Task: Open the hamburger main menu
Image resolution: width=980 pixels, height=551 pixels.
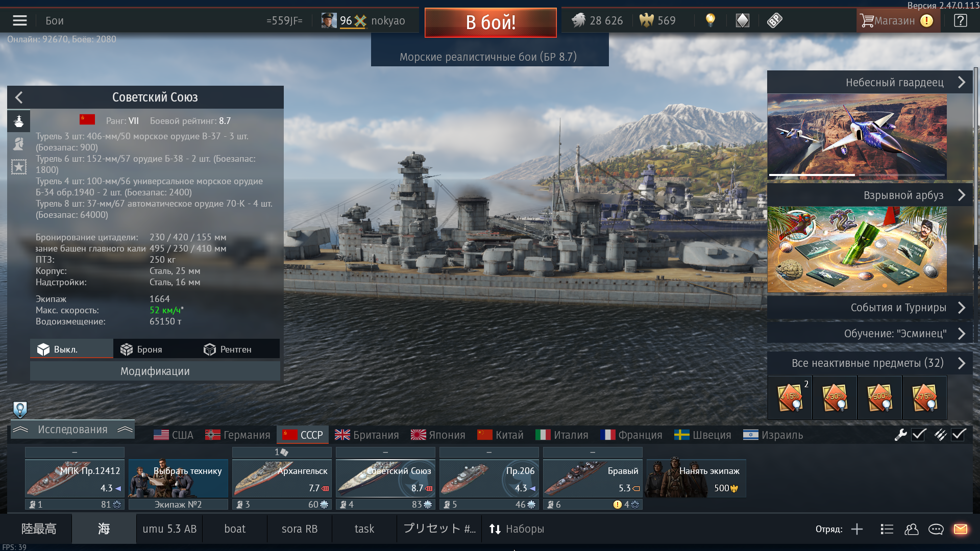Action: 20,20
